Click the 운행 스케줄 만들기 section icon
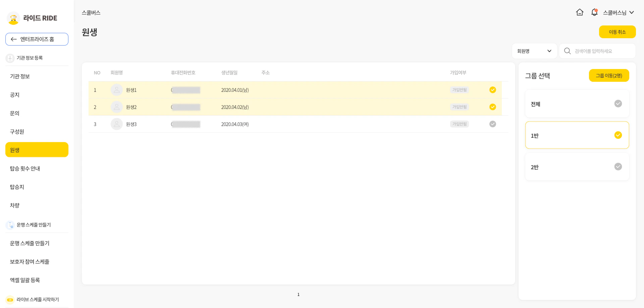The height and width of the screenshot is (308, 644). 10,225
